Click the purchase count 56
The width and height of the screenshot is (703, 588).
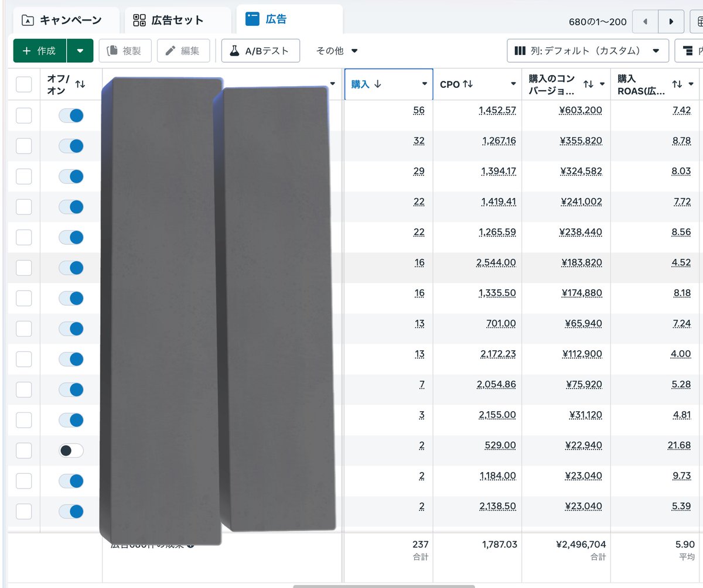(x=419, y=110)
